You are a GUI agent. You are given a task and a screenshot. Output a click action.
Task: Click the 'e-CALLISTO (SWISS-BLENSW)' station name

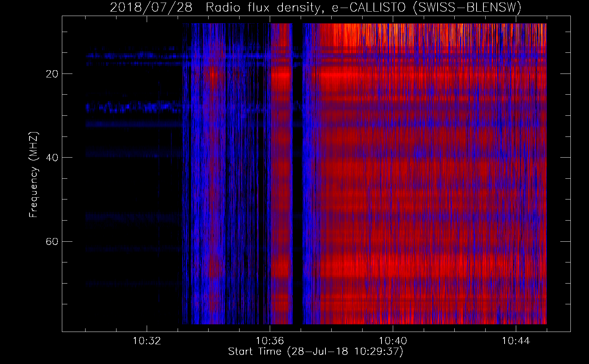point(426,7)
